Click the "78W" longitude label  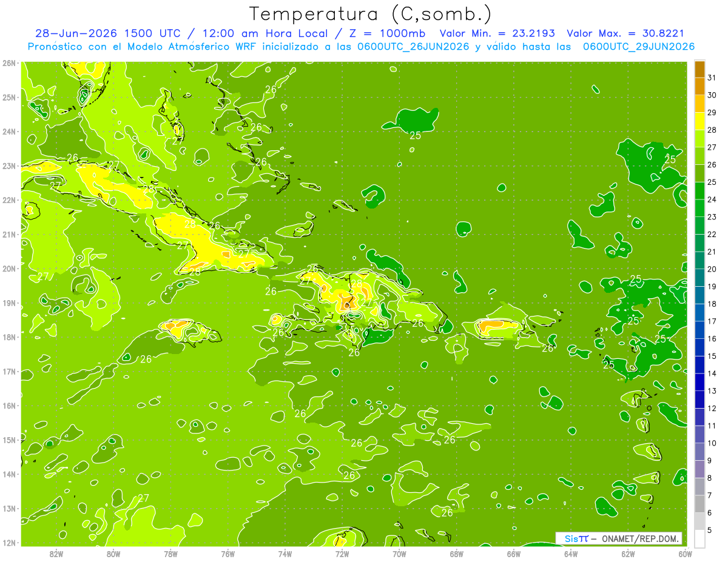pyautogui.click(x=170, y=554)
